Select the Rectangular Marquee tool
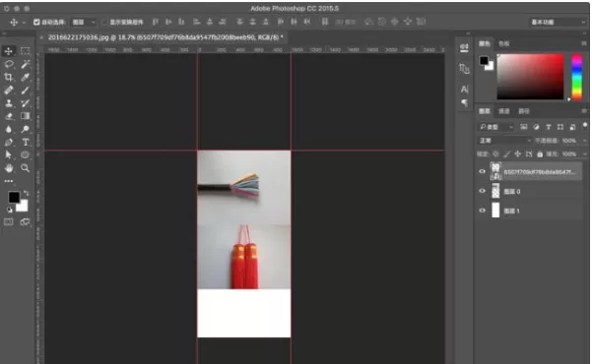The height and width of the screenshot is (364, 592). click(26, 51)
